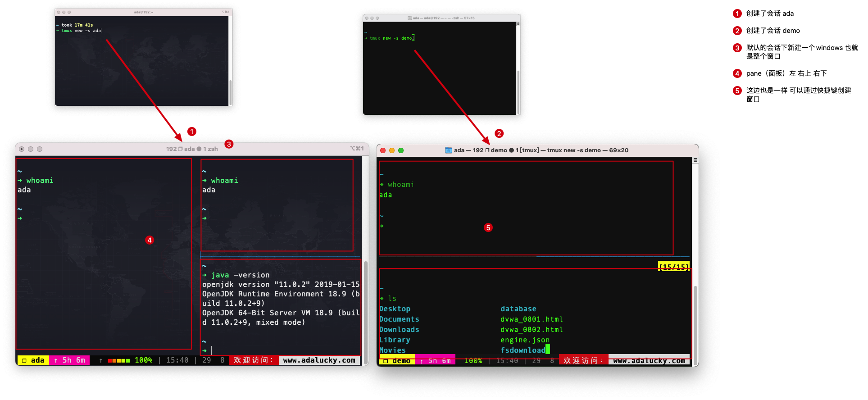Click the [15/15] scroll position indicator
This screenshot has width=868, height=400.
[x=673, y=267]
